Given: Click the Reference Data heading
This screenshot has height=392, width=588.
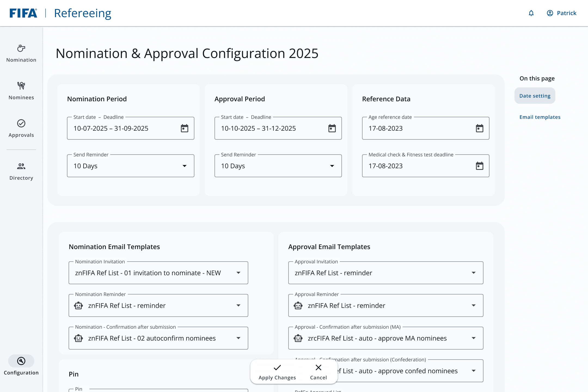Looking at the screenshot, I should click(386, 99).
